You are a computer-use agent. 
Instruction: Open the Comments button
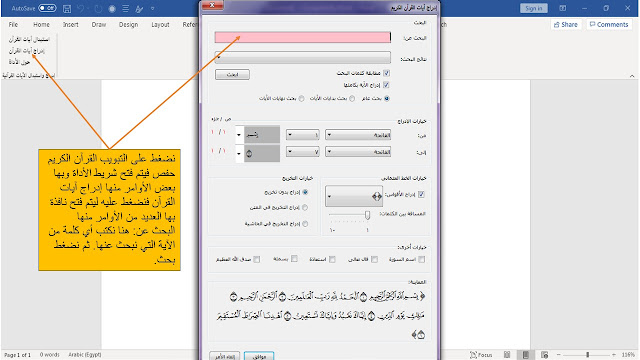click(x=609, y=24)
